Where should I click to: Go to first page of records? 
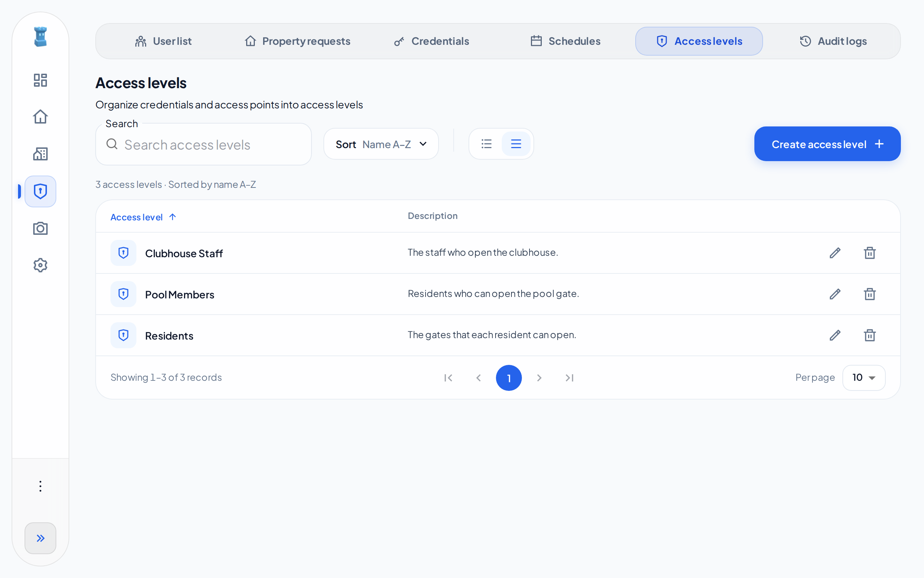[448, 378]
